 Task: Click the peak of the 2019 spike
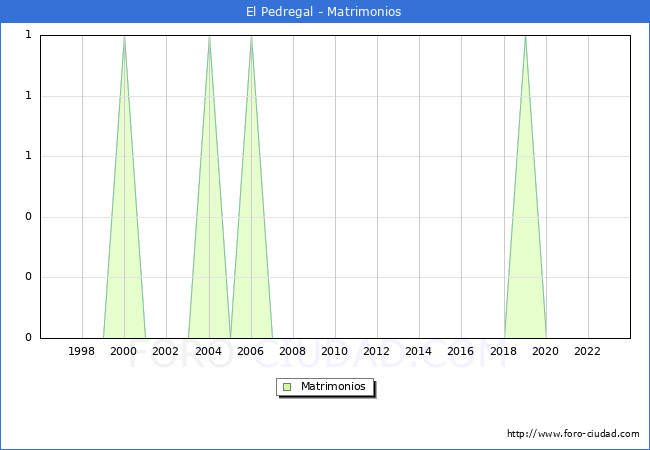(525, 37)
